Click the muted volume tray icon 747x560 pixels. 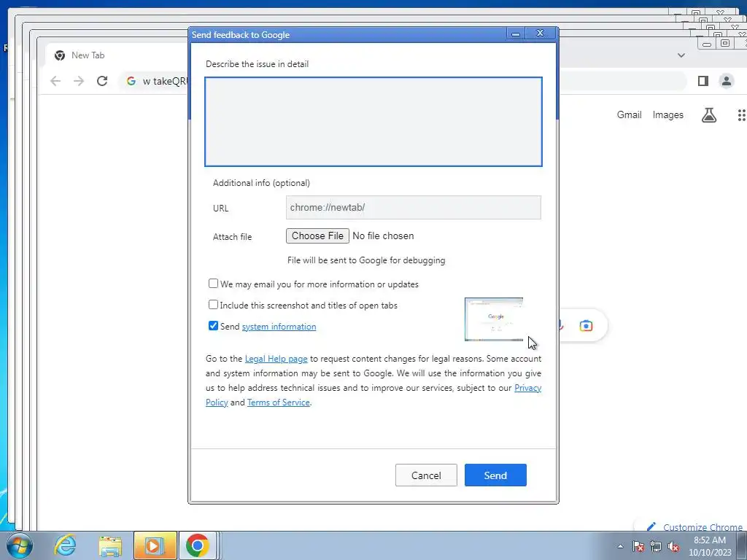click(673, 546)
